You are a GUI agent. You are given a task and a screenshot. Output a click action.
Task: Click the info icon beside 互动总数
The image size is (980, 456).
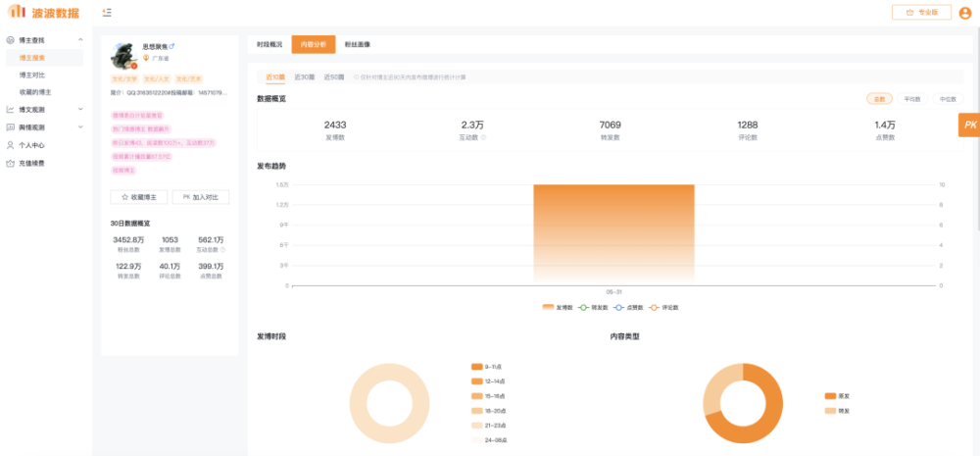pos(223,250)
